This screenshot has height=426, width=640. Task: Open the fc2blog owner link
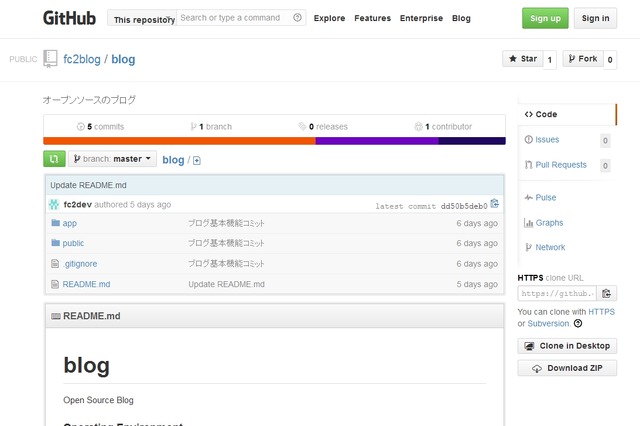(82, 59)
